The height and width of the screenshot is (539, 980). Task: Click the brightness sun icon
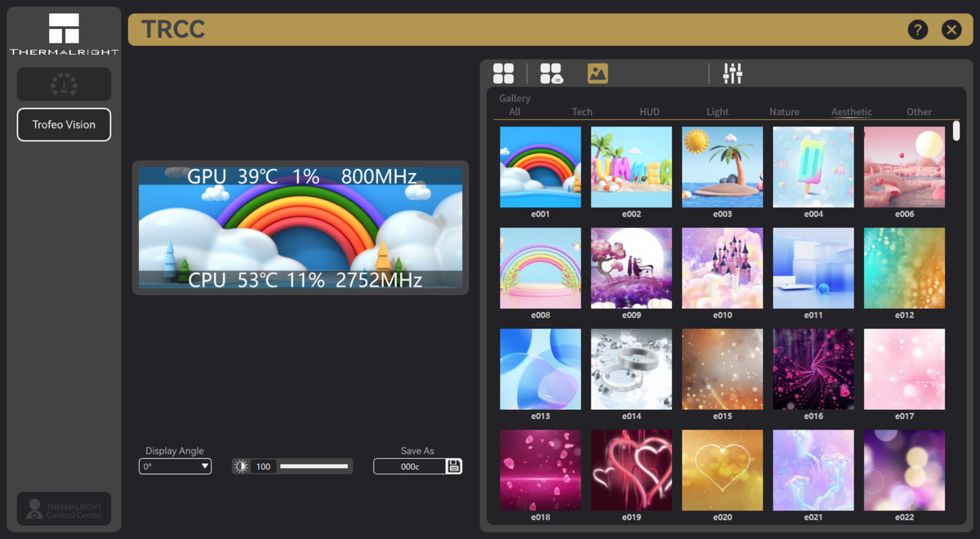(241, 466)
